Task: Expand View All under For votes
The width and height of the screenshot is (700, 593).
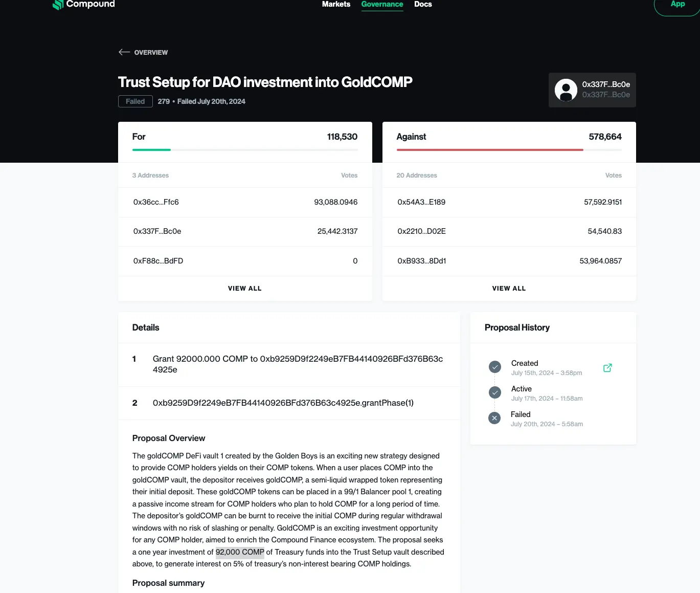Action: pos(244,289)
